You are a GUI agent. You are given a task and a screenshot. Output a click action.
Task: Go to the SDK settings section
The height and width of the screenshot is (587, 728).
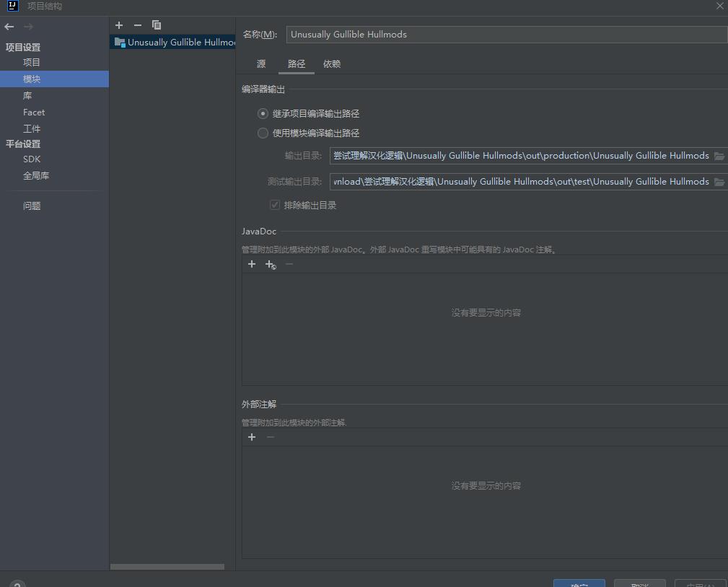[32, 159]
